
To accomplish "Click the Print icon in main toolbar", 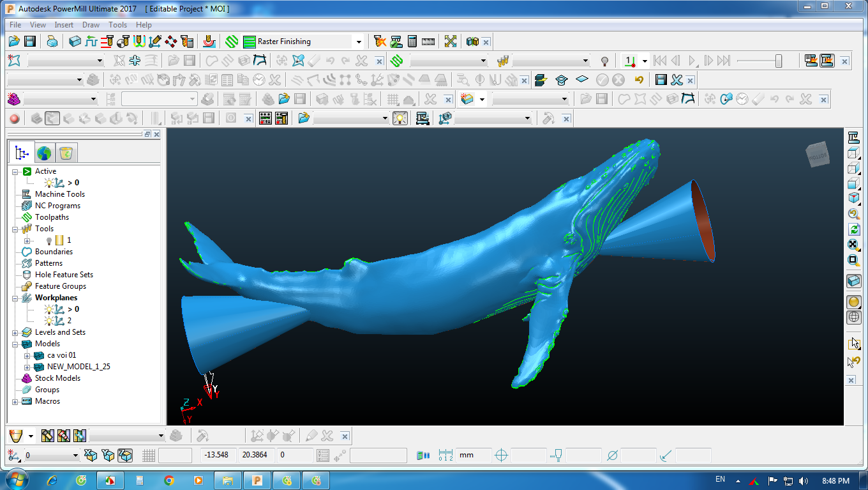I will (x=52, y=42).
